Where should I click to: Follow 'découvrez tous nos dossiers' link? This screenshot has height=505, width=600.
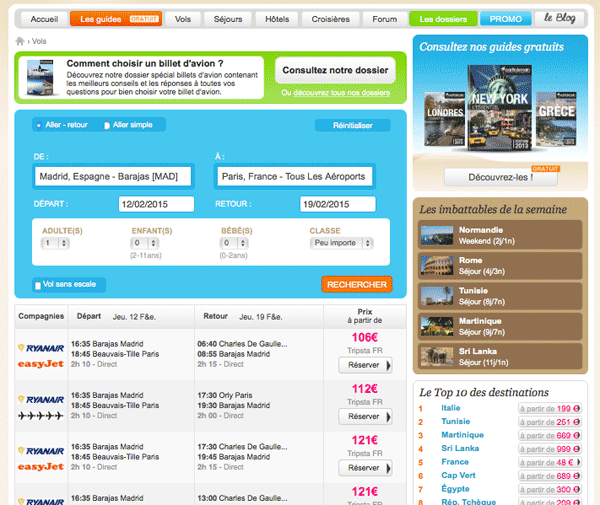(342, 93)
